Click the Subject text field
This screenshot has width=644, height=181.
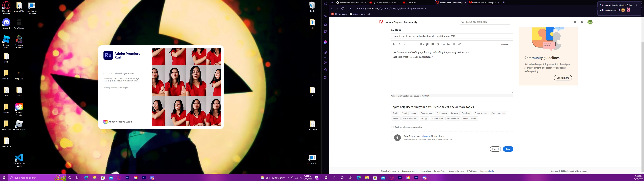coord(452,36)
